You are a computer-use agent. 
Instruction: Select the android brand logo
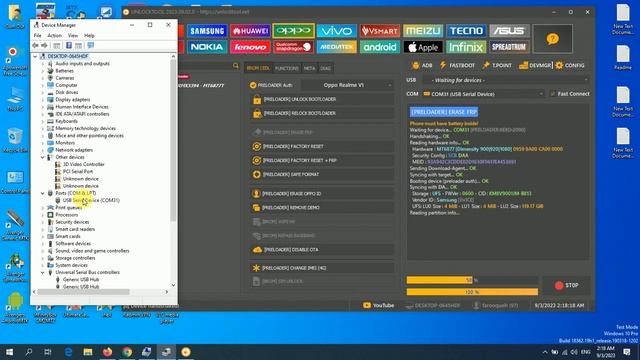[x=380, y=47]
